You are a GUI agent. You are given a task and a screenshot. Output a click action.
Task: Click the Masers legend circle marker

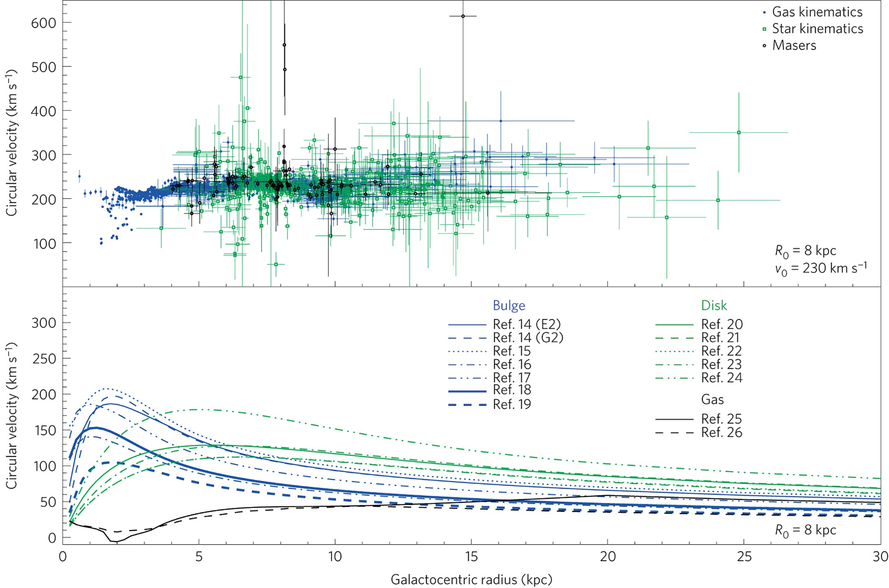[764, 46]
